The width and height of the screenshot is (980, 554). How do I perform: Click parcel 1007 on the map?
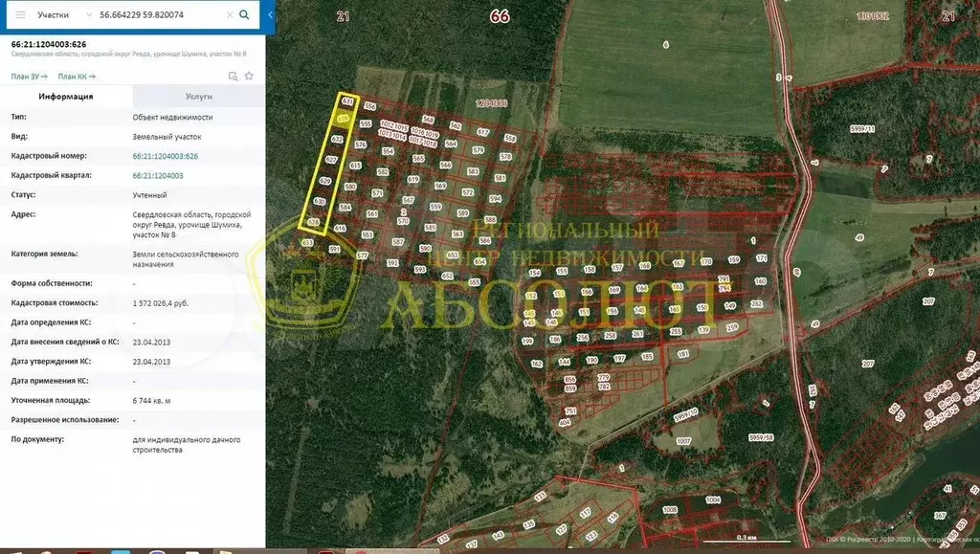[683, 441]
